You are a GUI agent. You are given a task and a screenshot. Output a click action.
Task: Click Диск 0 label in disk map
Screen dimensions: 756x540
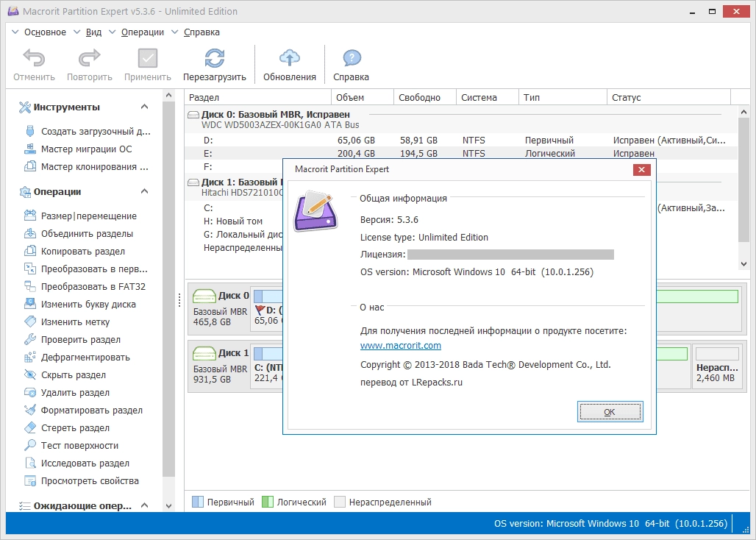233,296
